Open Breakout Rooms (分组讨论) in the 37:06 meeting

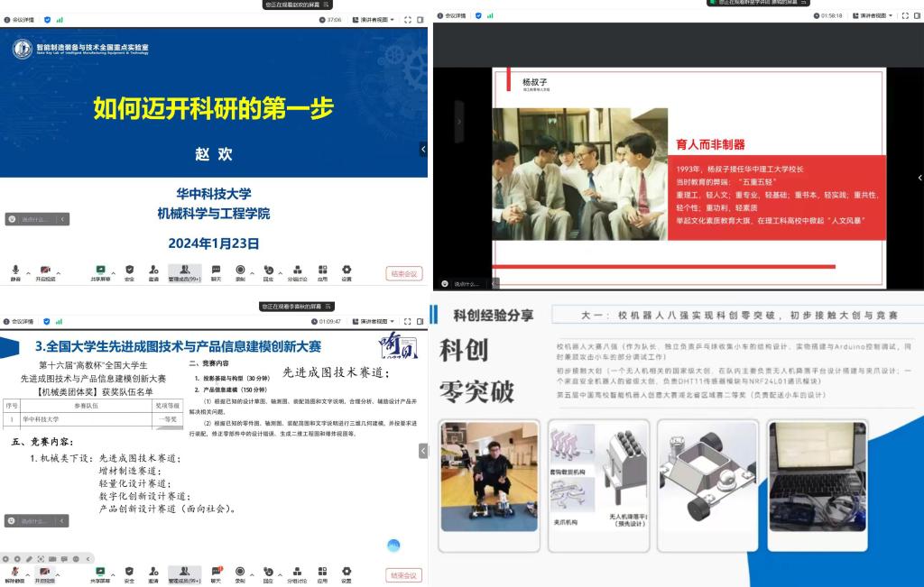click(296, 271)
